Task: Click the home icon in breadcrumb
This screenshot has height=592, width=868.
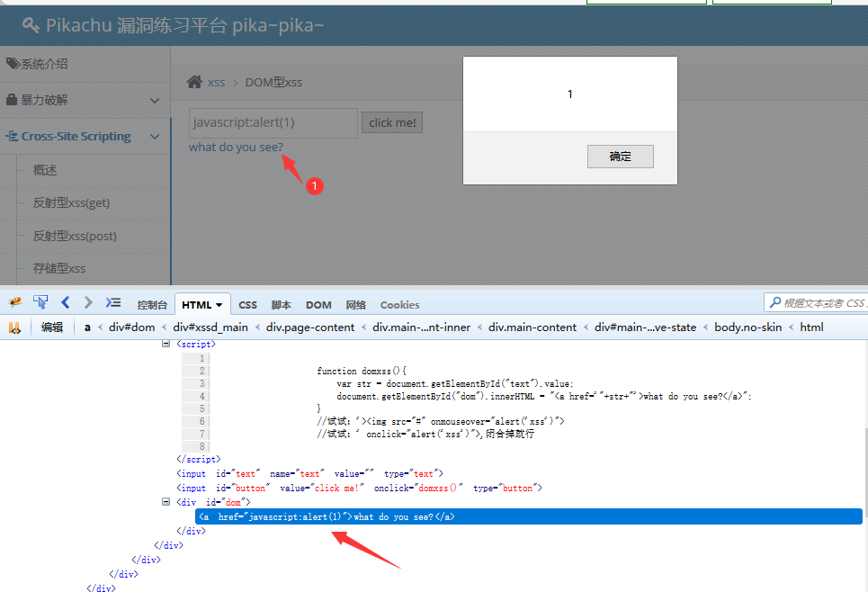Action: click(194, 82)
